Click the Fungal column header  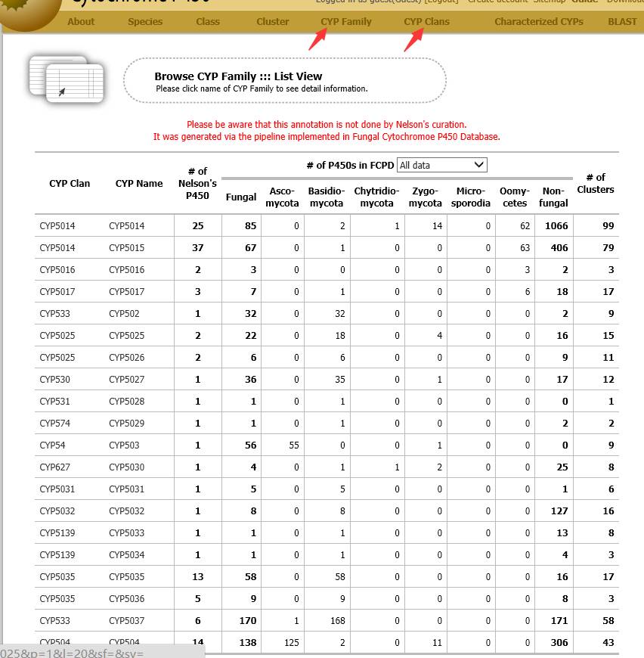click(x=241, y=197)
